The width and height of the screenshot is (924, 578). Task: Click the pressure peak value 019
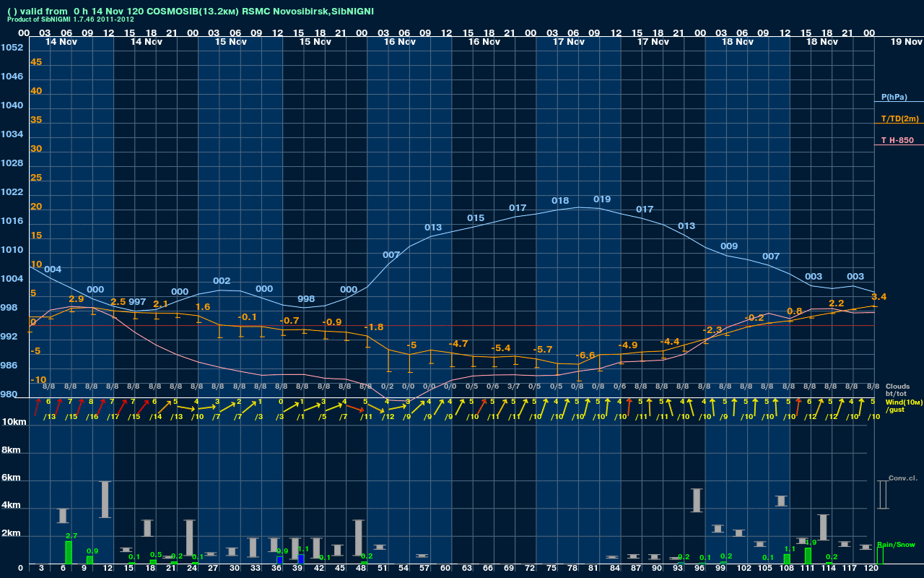pyautogui.click(x=602, y=199)
